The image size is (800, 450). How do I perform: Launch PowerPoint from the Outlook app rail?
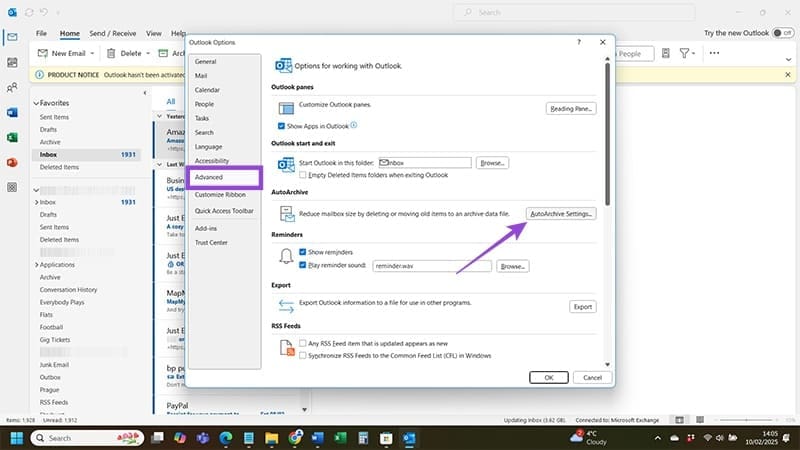pos(12,162)
